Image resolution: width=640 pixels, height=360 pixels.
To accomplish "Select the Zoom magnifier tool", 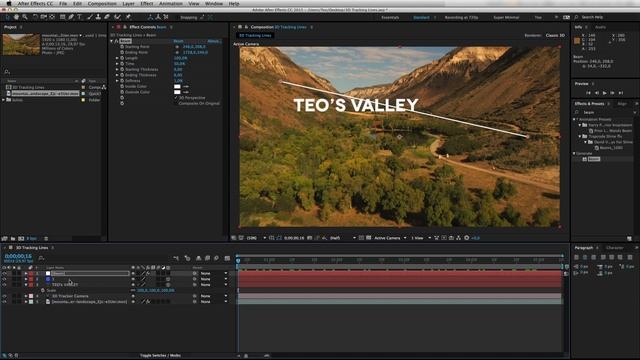I will 25,17.
